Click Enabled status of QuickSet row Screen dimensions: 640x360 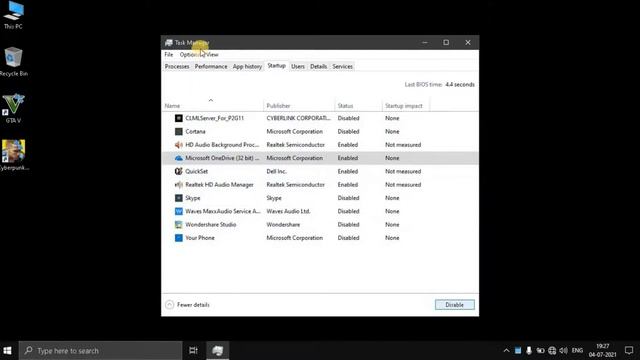[x=348, y=171]
